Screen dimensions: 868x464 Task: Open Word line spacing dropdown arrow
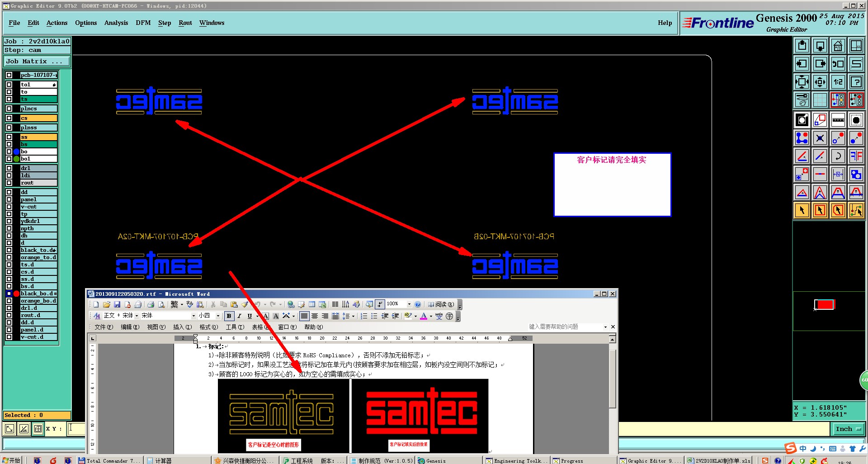[353, 316]
